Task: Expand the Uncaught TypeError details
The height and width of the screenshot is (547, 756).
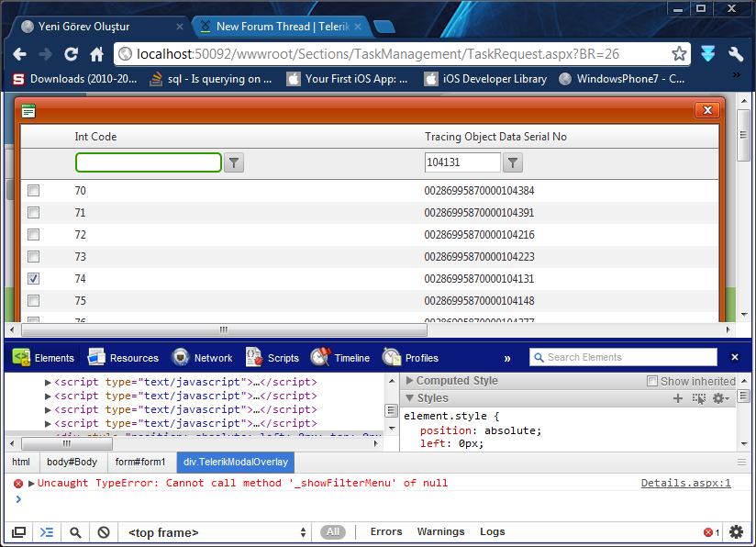Action: click(31, 484)
